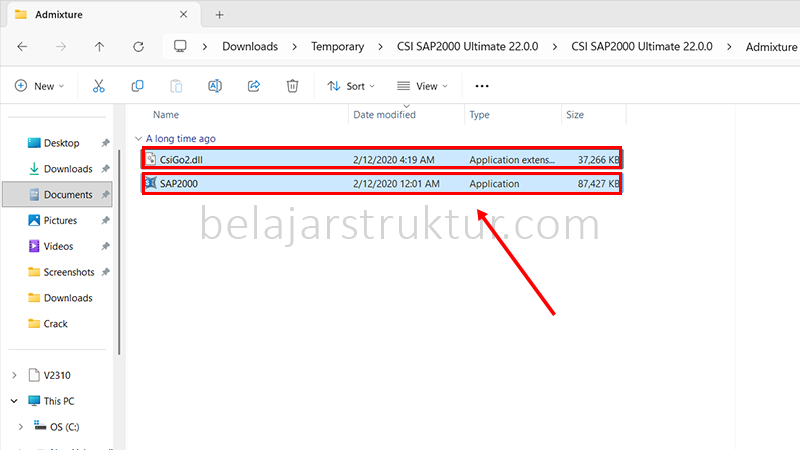Click the navigation pane scrollbar
Screen dimensions: 800x450
(x=119, y=252)
